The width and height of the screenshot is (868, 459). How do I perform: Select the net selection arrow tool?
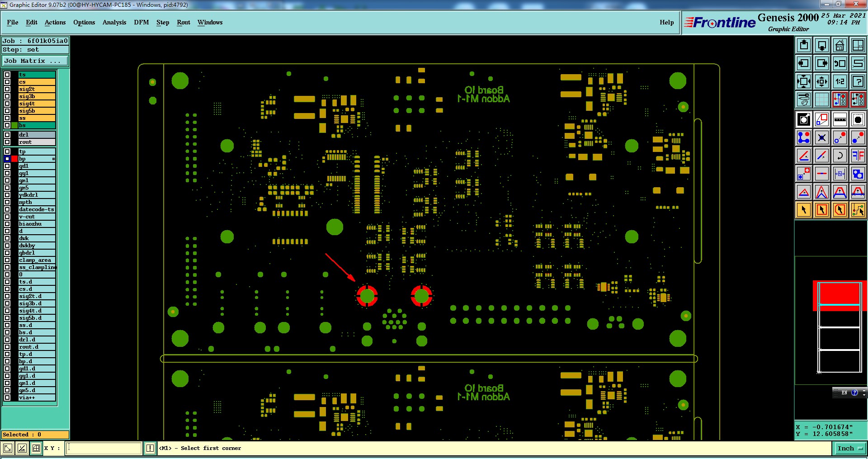(x=858, y=210)
